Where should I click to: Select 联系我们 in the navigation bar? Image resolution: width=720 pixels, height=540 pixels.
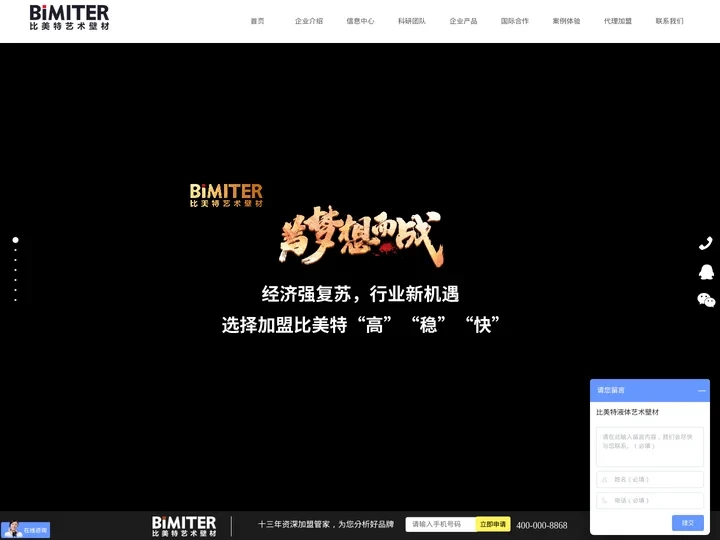(x=669, y=21)
